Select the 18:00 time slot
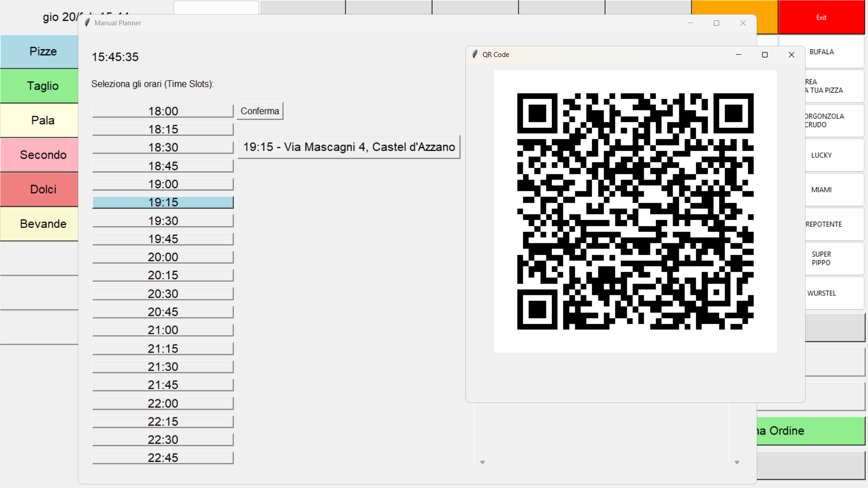This screenshot has height=488, width=868. pos(163,111)
